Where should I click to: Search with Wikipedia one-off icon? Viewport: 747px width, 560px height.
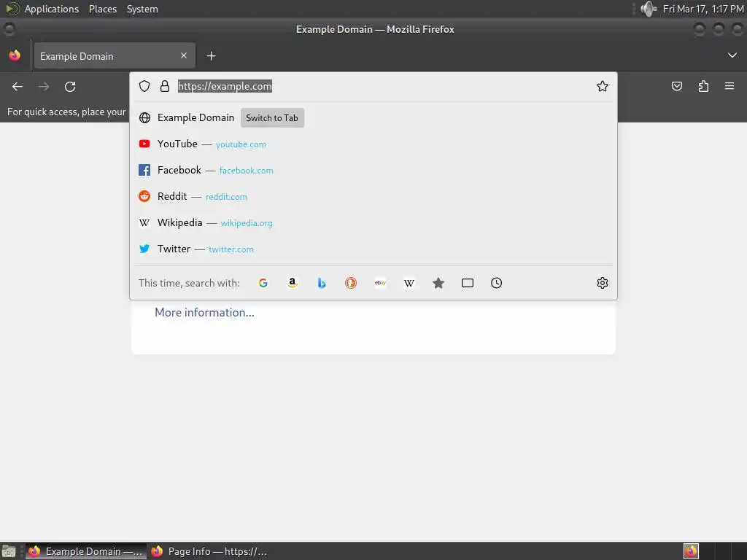409,283
